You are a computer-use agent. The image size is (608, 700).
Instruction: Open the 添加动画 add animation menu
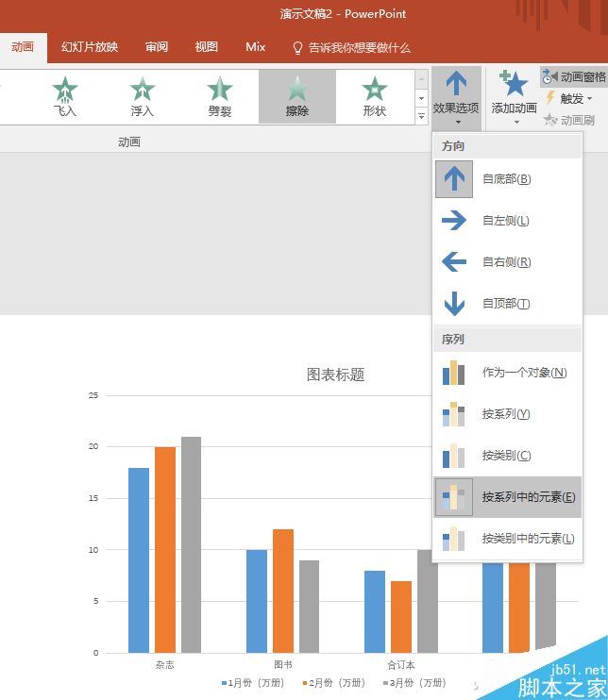[514, 98]
